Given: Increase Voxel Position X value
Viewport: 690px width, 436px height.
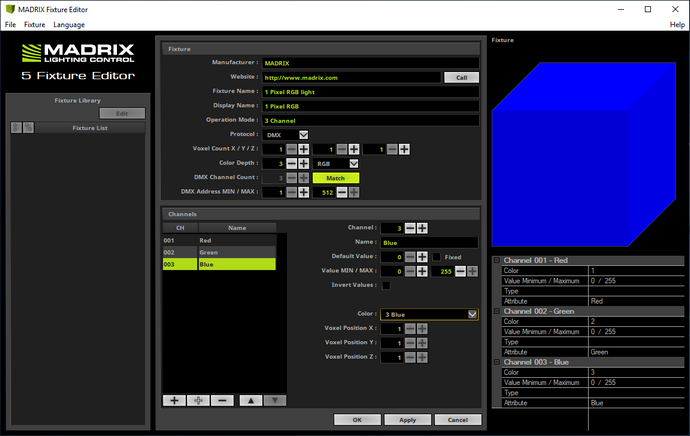Looking at the screenshot, I should (422, 329).
